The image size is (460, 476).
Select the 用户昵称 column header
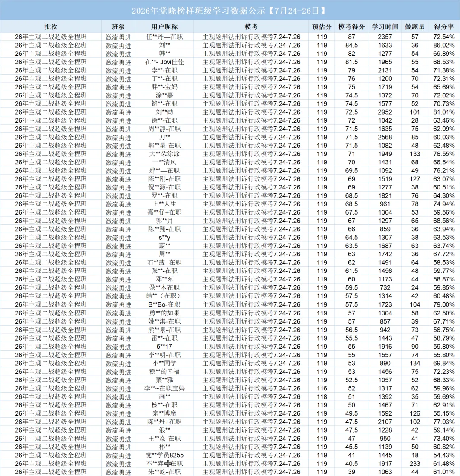(164, 27)
